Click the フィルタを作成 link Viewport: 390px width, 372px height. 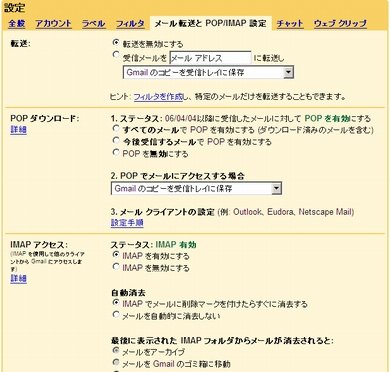coord(158,97)
